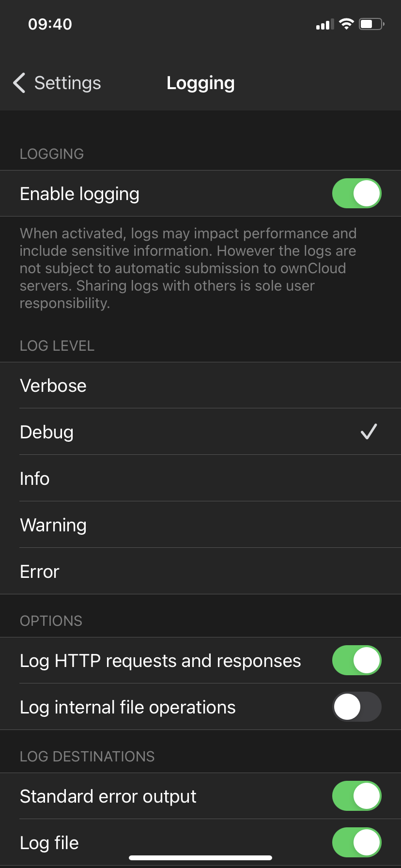
Task: Select Verbose log level
Action: point(53,385)
